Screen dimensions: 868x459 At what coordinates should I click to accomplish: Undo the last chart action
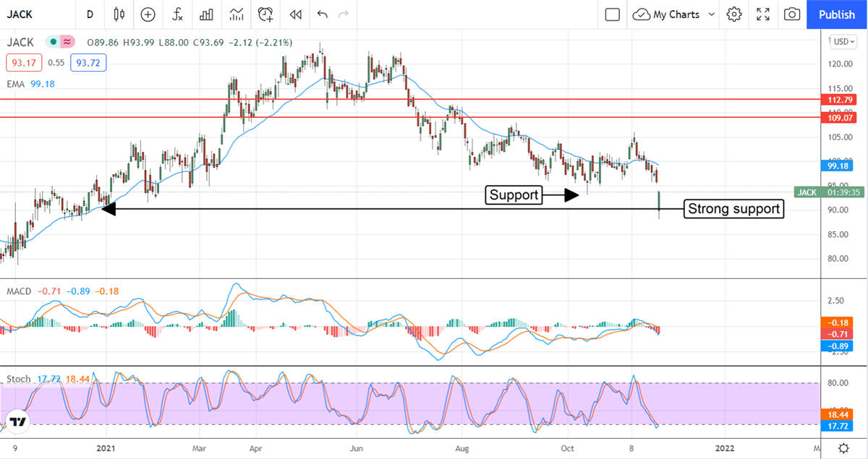322,14
